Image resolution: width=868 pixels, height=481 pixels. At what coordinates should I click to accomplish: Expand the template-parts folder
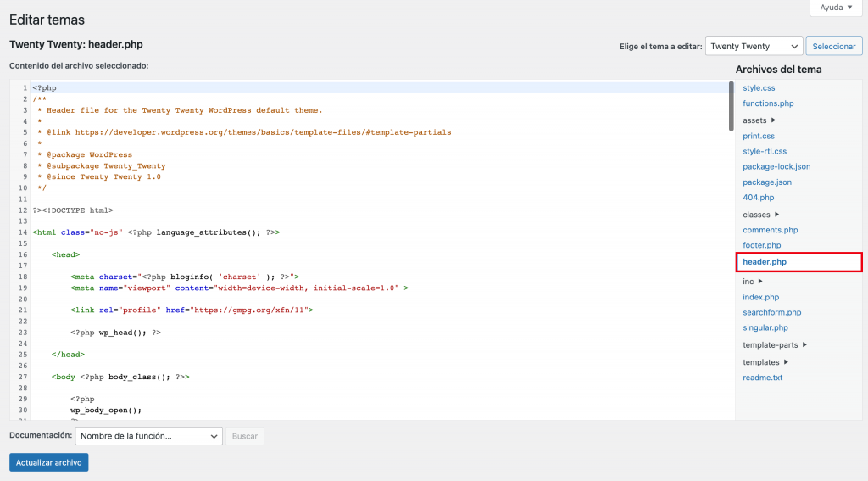775,345
